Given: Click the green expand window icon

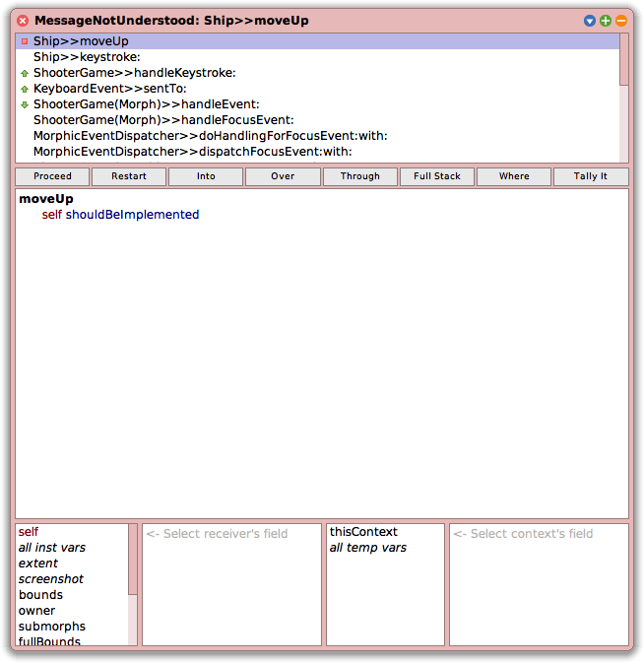Looking at the screenshot, I should click(x=606, y=21).
